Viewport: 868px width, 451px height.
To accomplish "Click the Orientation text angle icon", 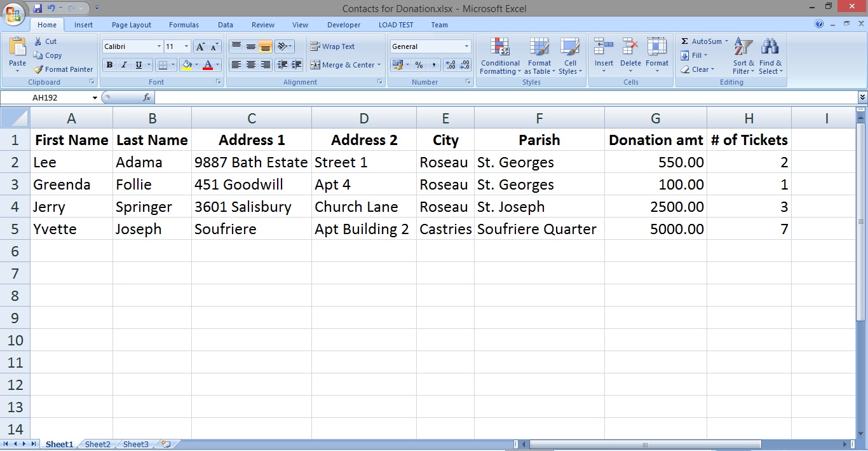I will click(282, 46).
